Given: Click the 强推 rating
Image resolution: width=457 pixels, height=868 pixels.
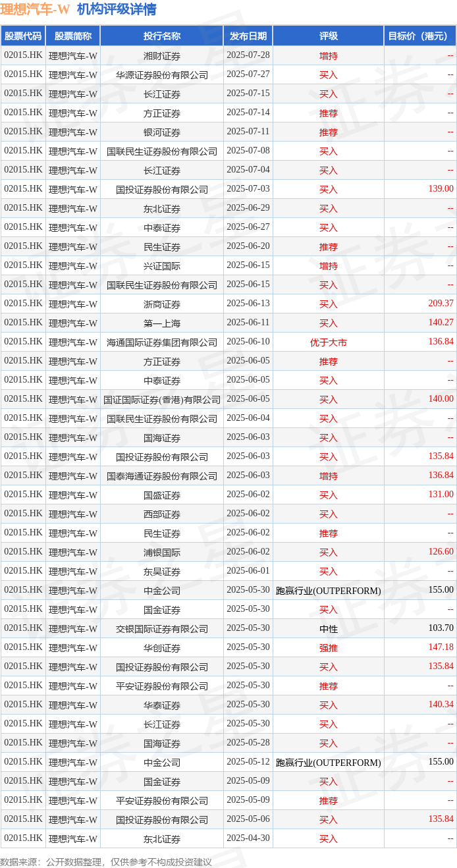Looking at the screenshot, I should click(x=329, y=648).
